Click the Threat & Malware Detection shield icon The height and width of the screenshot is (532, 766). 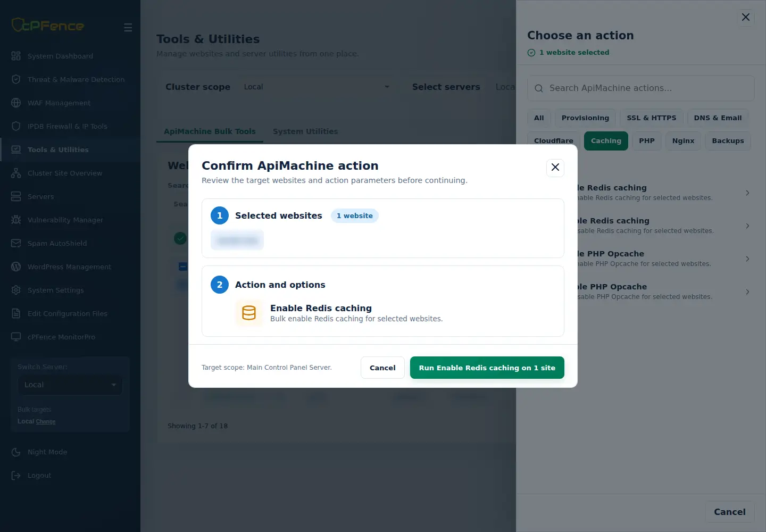(x=16, y=79)
